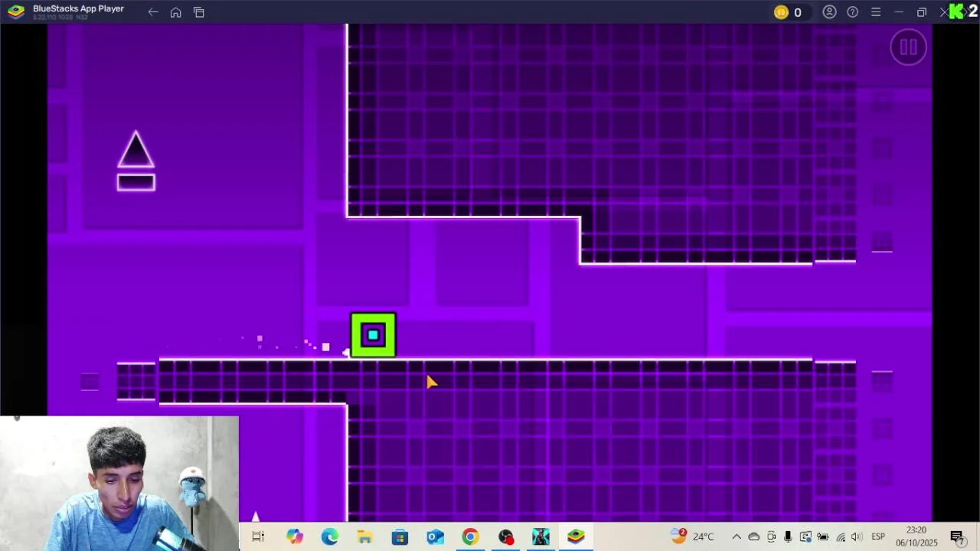Open the Wi-Fi network tray icon
980x551 pixels.
841,537
